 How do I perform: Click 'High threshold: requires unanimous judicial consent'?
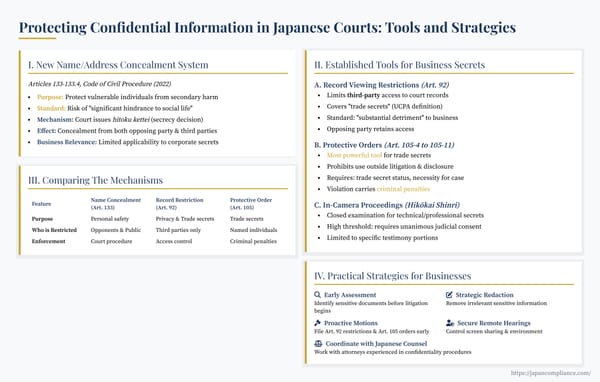click(404, 226)
